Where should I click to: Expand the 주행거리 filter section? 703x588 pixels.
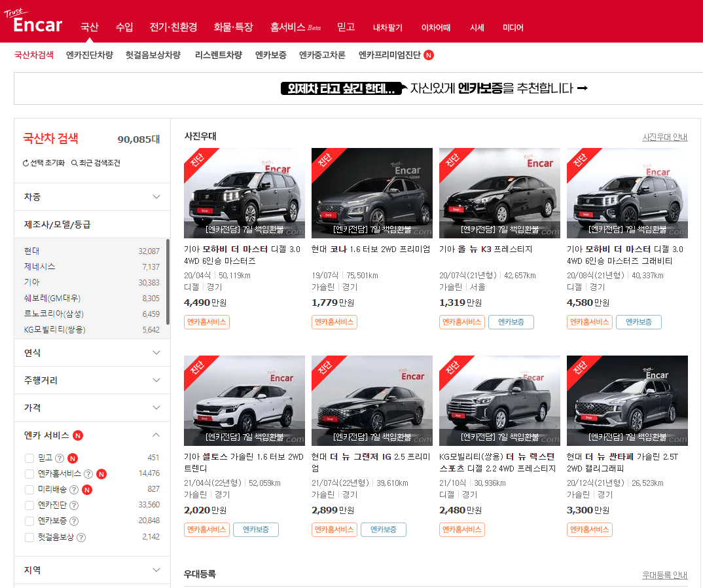click(92, 380)
